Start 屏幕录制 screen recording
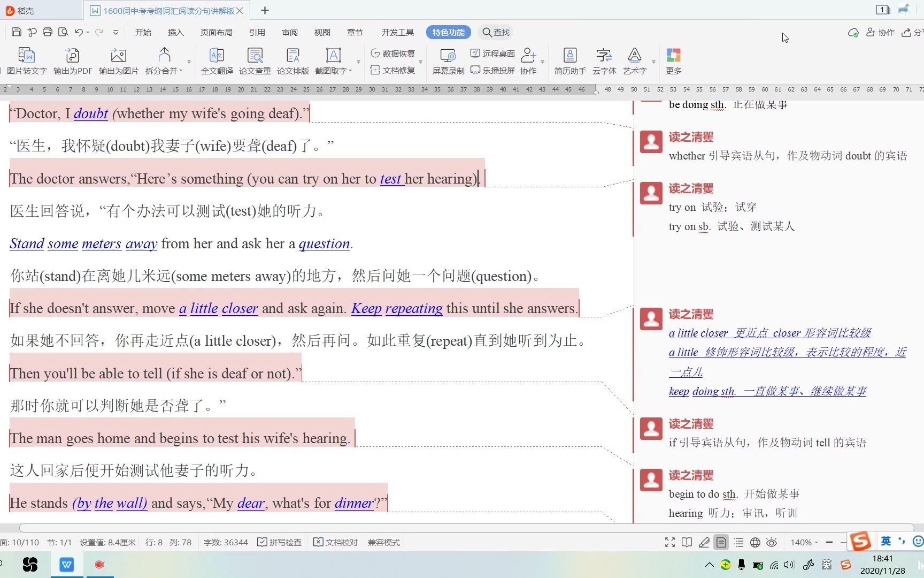 [448, 60]
